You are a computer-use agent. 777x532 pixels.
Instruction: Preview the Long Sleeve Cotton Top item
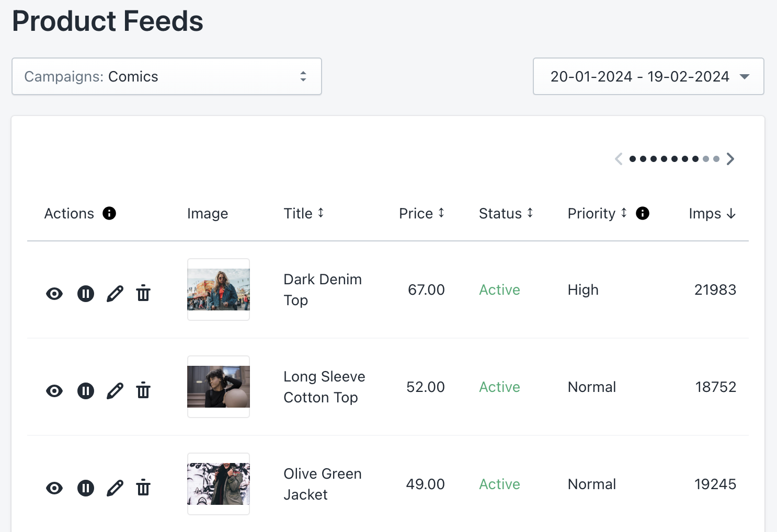tap(54, 390)
